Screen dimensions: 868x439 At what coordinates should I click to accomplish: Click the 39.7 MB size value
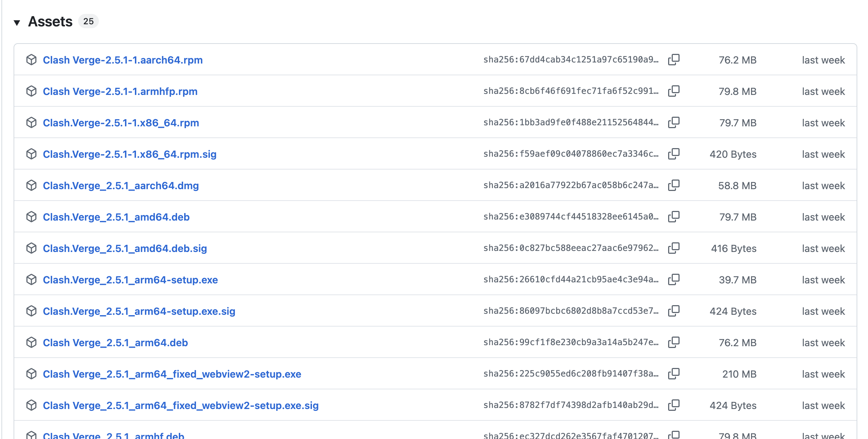pos(738,280)
